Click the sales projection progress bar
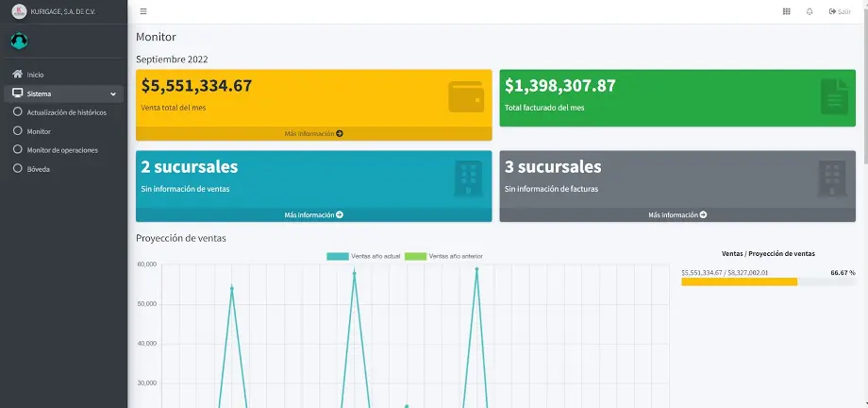This screenshot has width=868, height=408. click(x=768, y=281)
